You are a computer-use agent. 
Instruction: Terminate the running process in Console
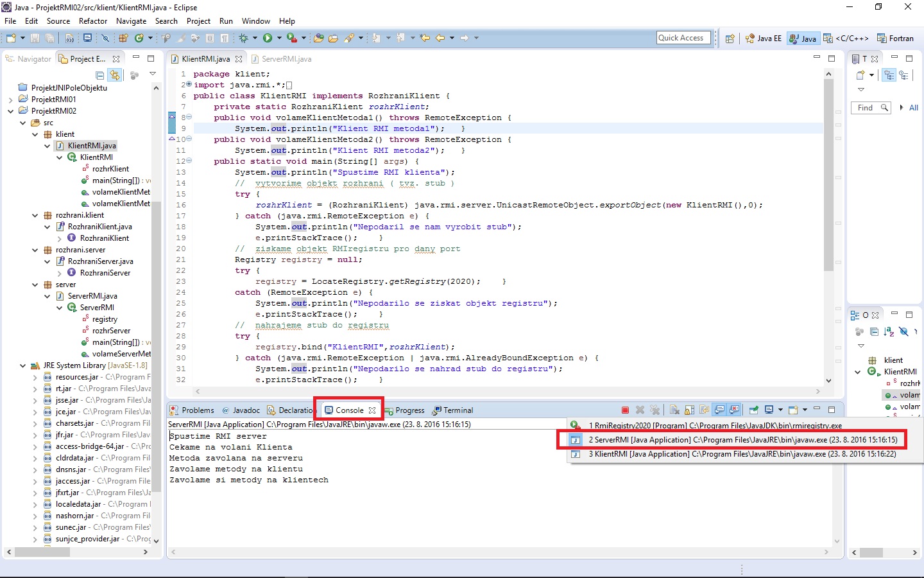(625, 410)
